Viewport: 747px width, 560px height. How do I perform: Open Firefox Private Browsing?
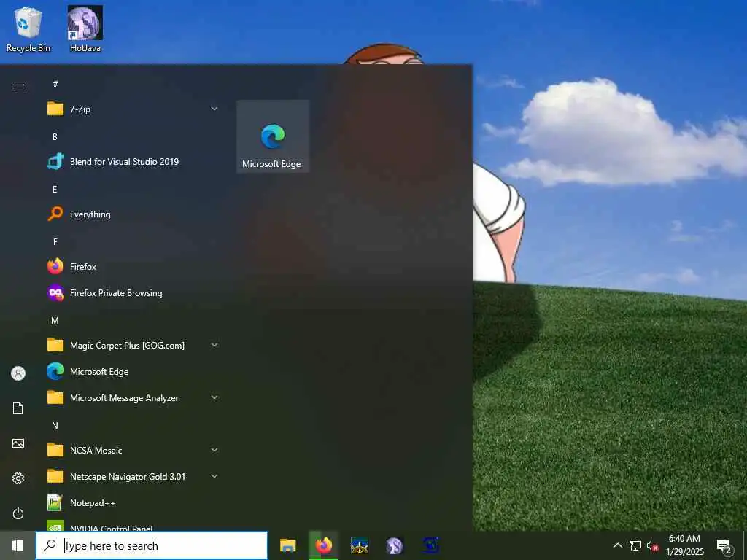tap(133, 293)
